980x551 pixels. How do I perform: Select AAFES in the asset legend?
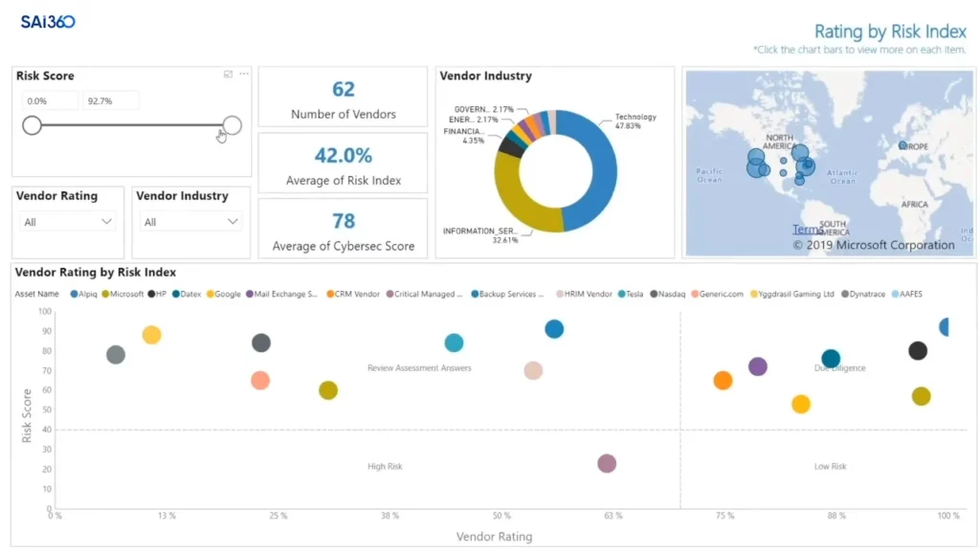point(907,294)
